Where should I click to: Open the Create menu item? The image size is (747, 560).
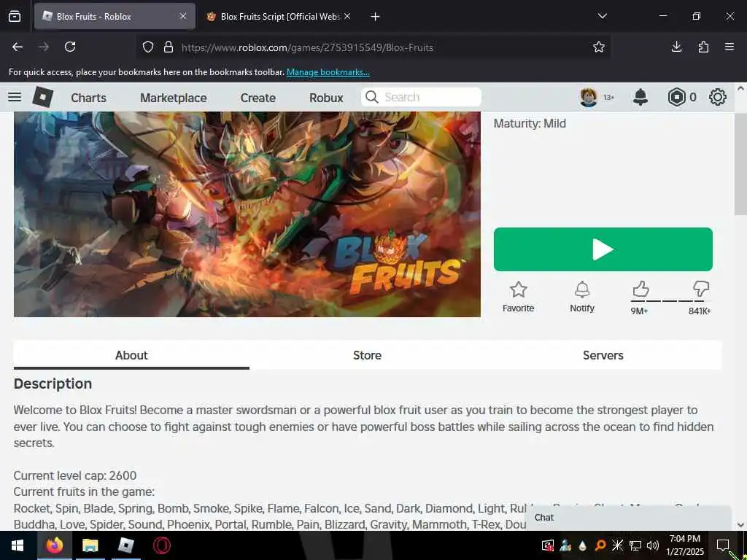pos(258,98)
